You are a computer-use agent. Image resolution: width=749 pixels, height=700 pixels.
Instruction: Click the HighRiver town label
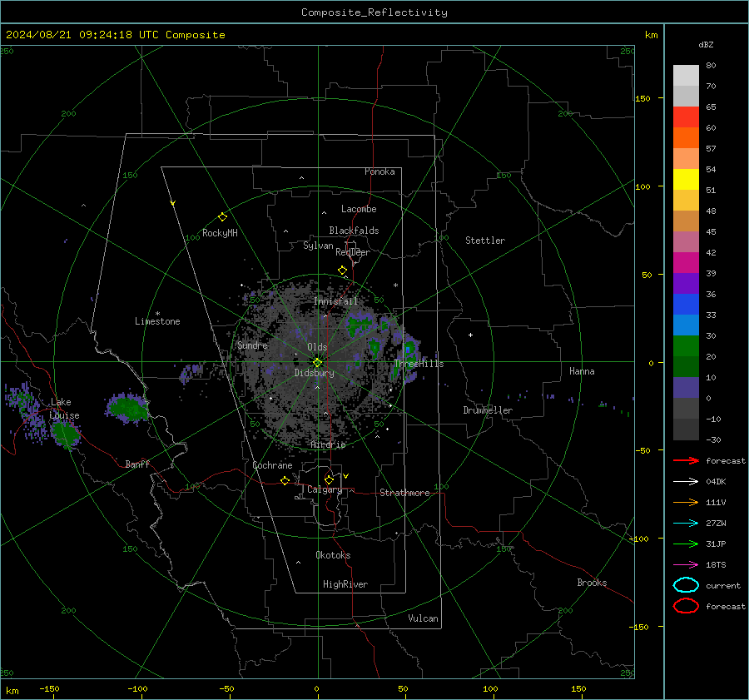(345, 584)
